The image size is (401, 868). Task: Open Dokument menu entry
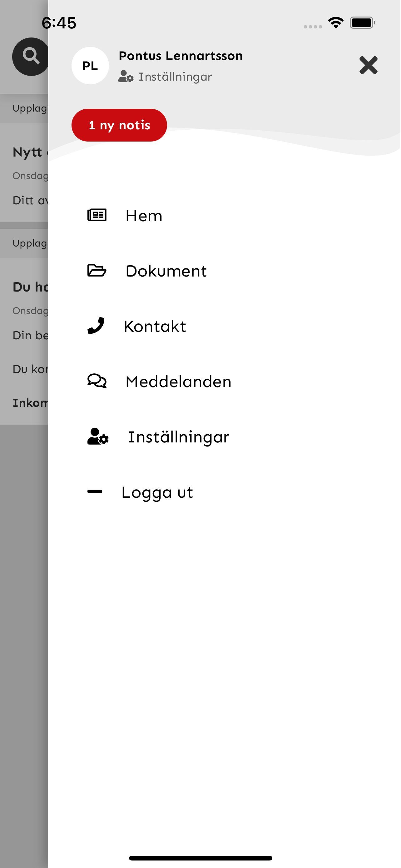click(x=166, y=271)
